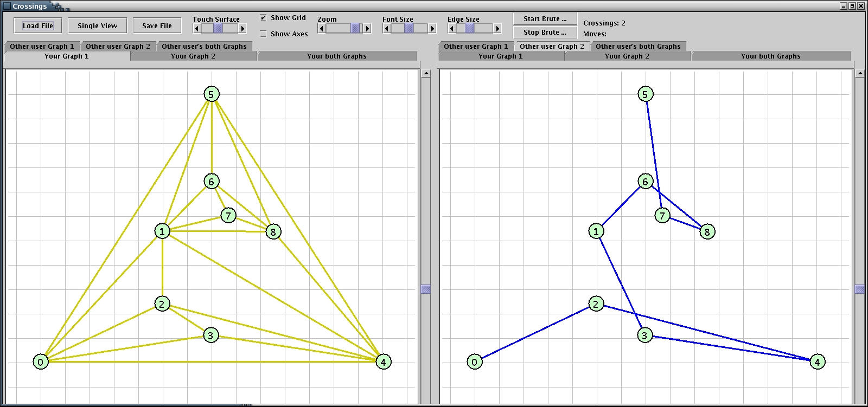Image resolution: width=868 pixels, height=407 pixels.
Task: Select right pane Other user Graph 2 tab
Action: click(552, 46)
